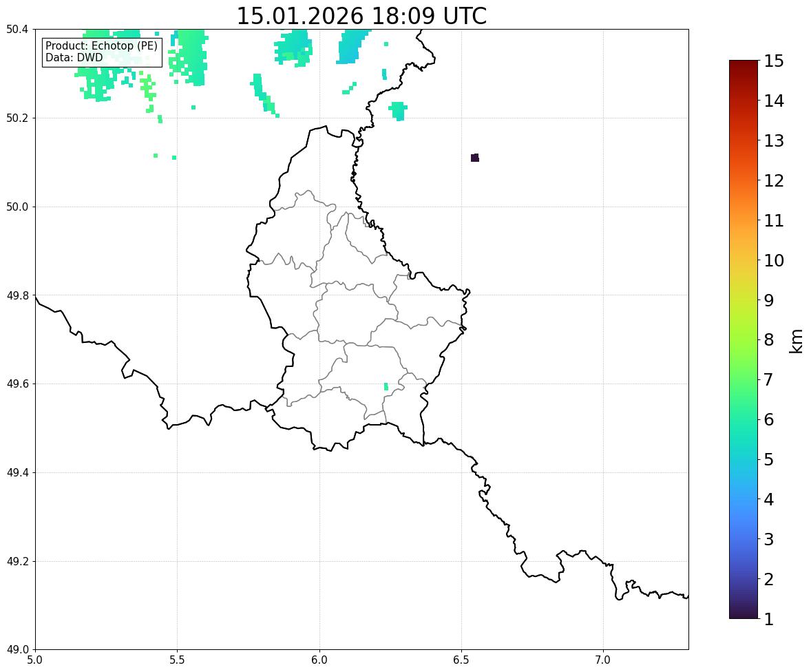Click the colorbar 'km' unit label
The image size is (811, 672).
[796, 341]
